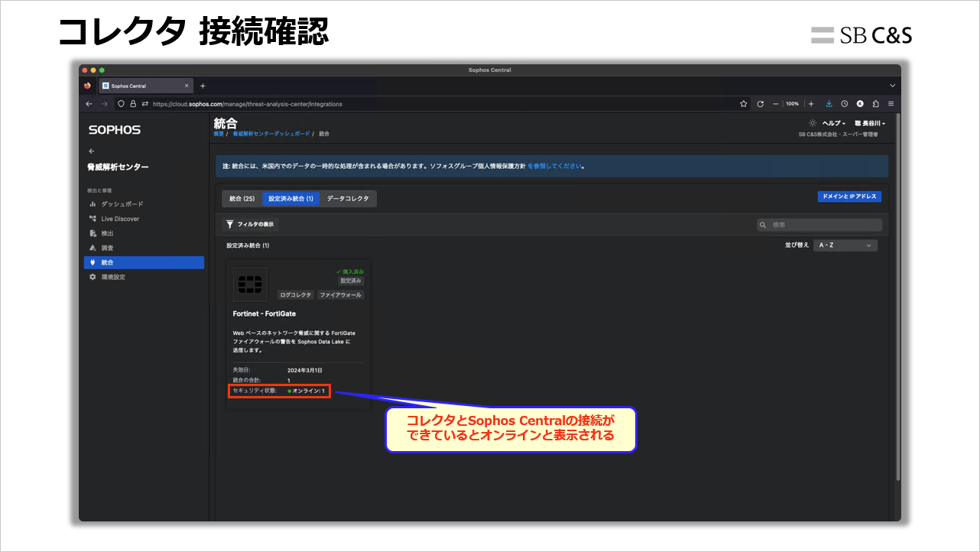Click the page vertical scrollbar

point(897,298)
